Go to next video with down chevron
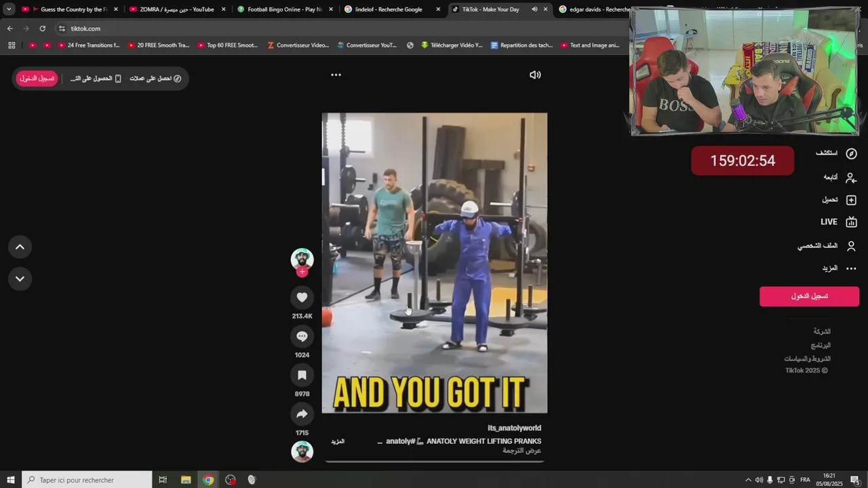 click(x=20, y=279)
